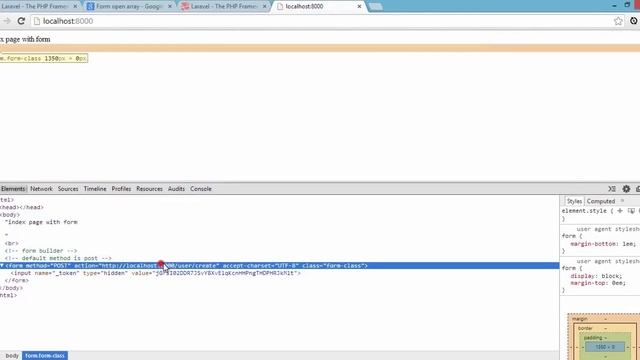The image size is (640, 360).
Task: Close the Laravel tab with the red icon
Action: click(264, 7)
